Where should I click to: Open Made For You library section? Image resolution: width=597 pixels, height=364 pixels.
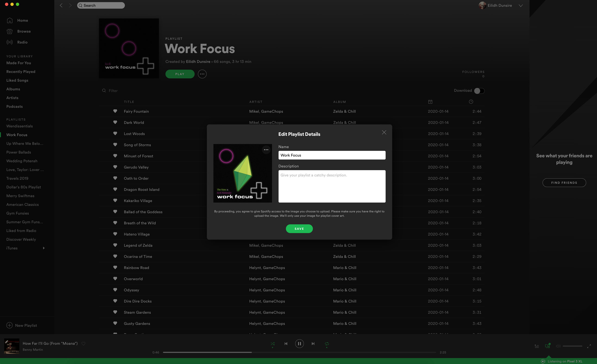click(x=19, y=63)
